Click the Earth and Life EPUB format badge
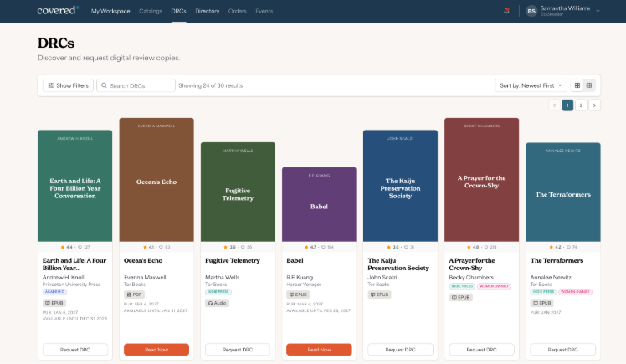 tap(54, 303)
